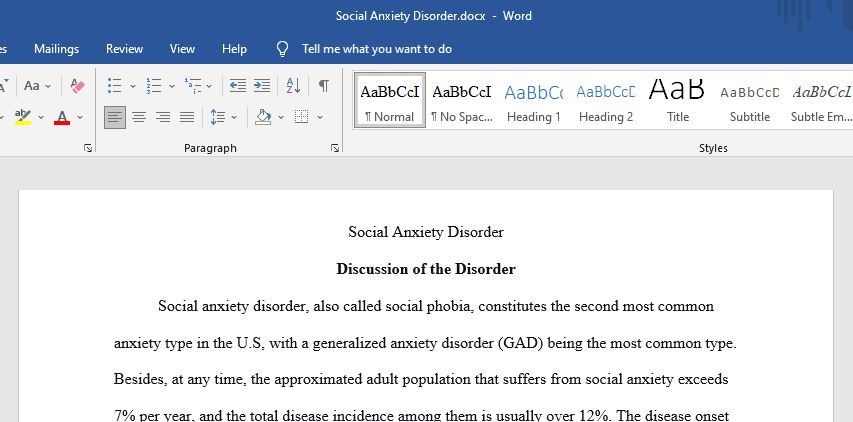Image resolution: width=853 pixels, height=422 pixels.
Task: Open Text Highlight Color dropdown arrow
Action: coord(41,117)
